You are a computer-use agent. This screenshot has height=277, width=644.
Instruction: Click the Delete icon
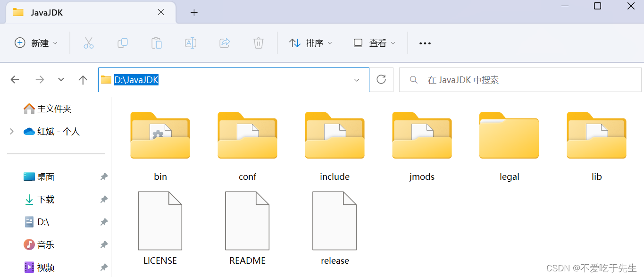point(258,43)
